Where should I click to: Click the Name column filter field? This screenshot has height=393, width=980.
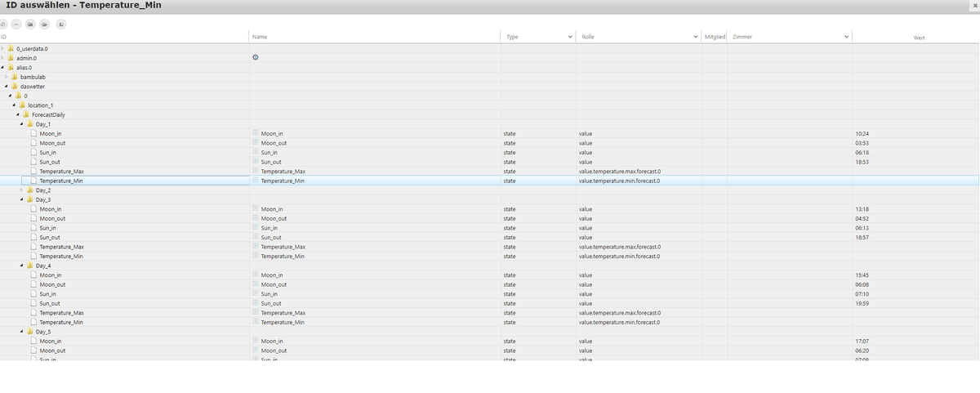pos(375,37)
